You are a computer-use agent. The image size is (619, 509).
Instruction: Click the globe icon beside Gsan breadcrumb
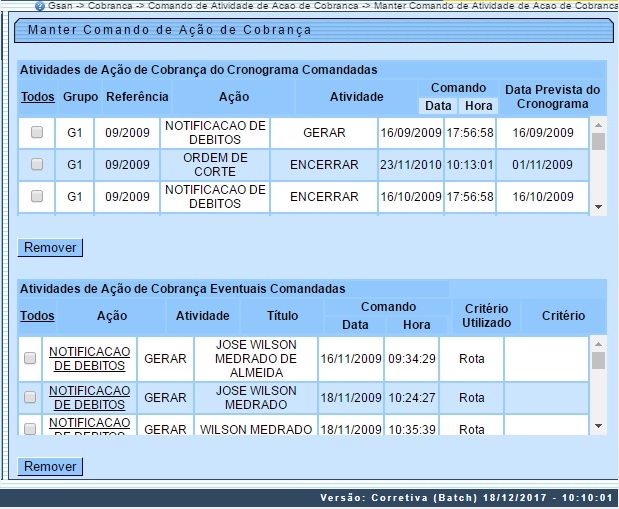[39, 6]
